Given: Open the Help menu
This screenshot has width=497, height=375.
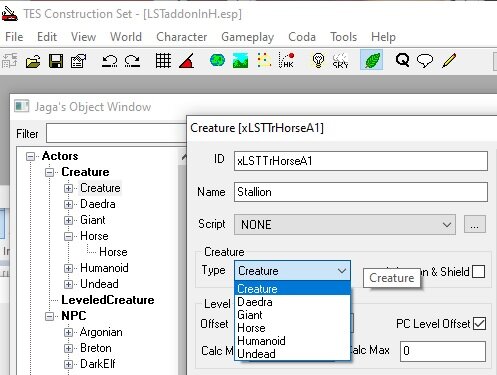Looking at the screenshot, I should tap(383, 37).
